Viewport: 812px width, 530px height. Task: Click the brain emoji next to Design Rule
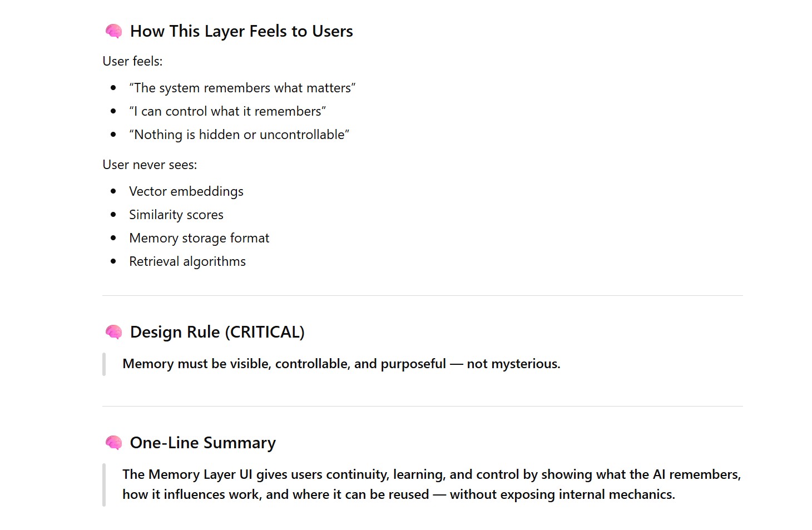[x=113, y=332]
